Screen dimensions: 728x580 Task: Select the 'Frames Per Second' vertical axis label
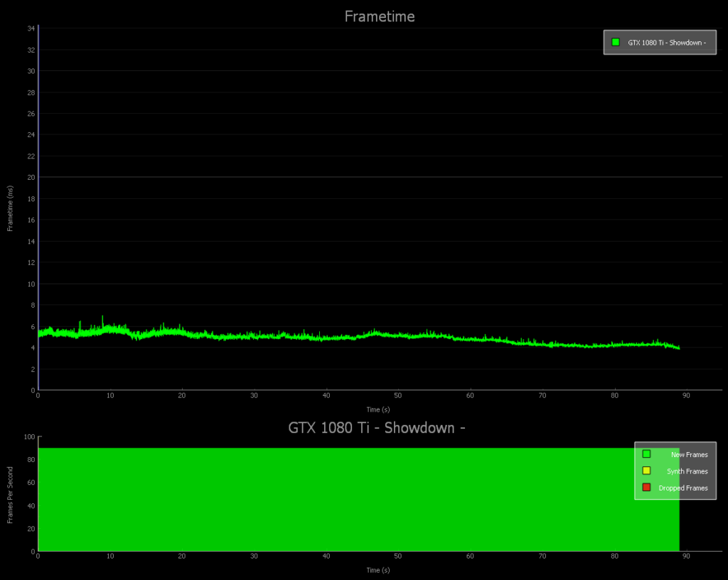(11, 495)
